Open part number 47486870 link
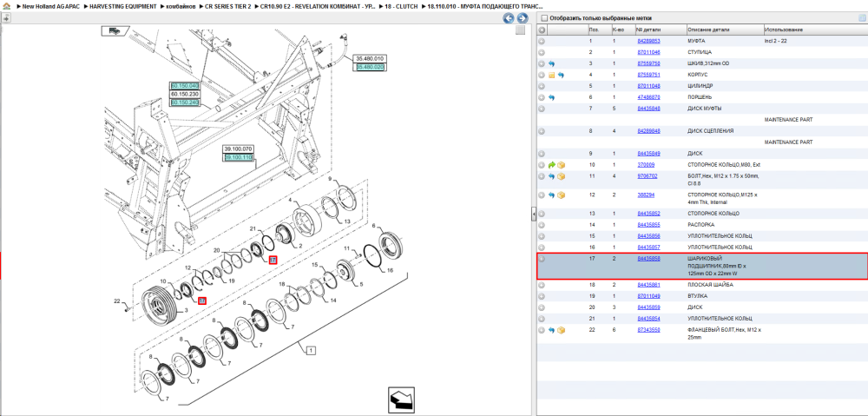The height and width of the screenshot is (416, 868). pos(648,97)
